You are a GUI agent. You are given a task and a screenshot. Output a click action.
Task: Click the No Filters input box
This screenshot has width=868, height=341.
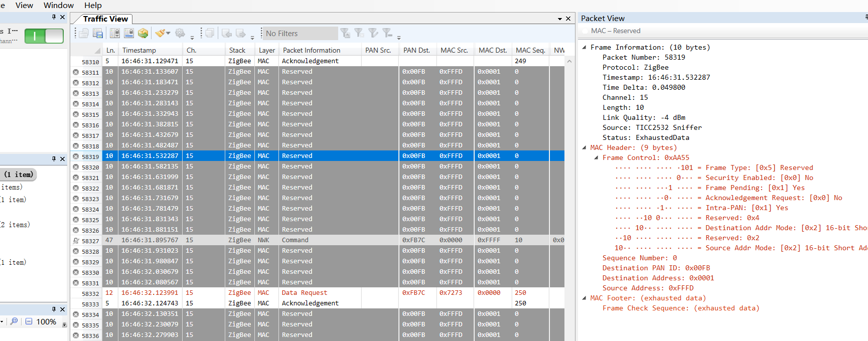coord(300,34)
